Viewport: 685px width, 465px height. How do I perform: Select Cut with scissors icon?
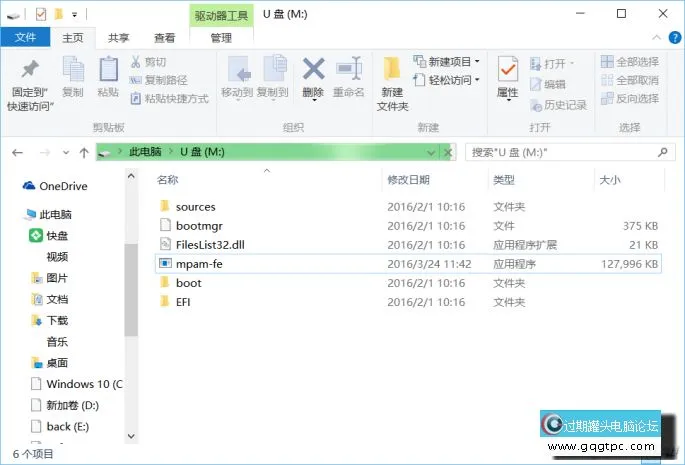[x=149, y=62]
